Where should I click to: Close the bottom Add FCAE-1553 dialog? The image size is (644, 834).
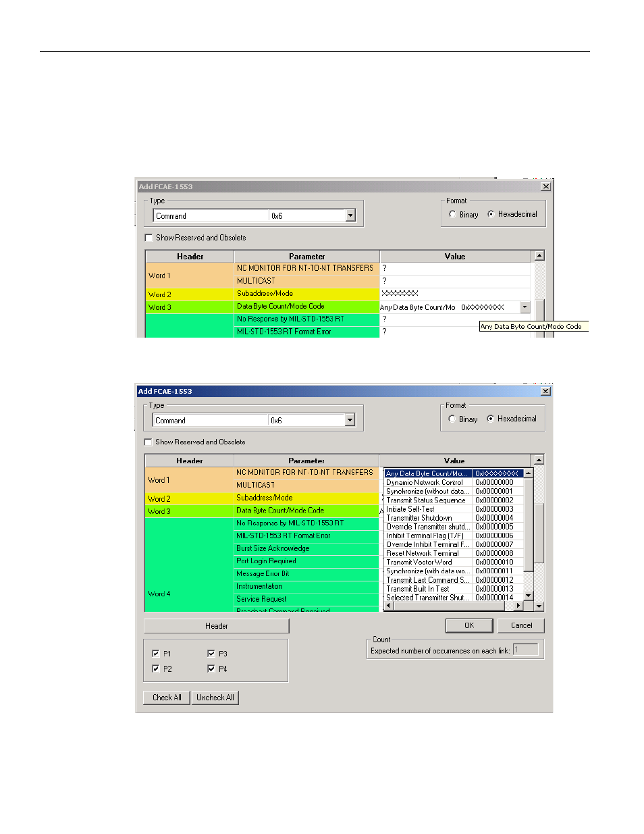tap(545, 391)
